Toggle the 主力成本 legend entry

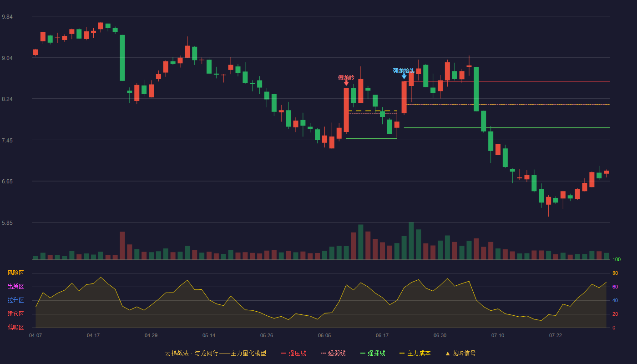pos(415,353)
